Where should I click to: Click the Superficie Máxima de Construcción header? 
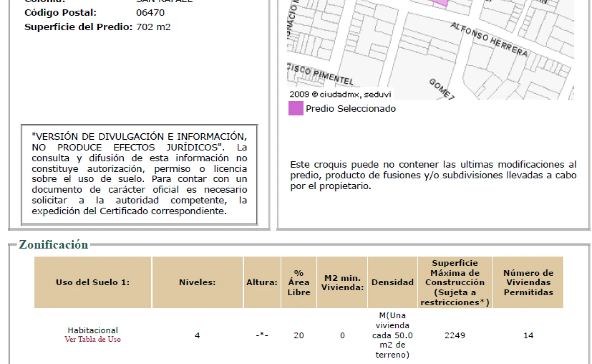tap(455, 283)
